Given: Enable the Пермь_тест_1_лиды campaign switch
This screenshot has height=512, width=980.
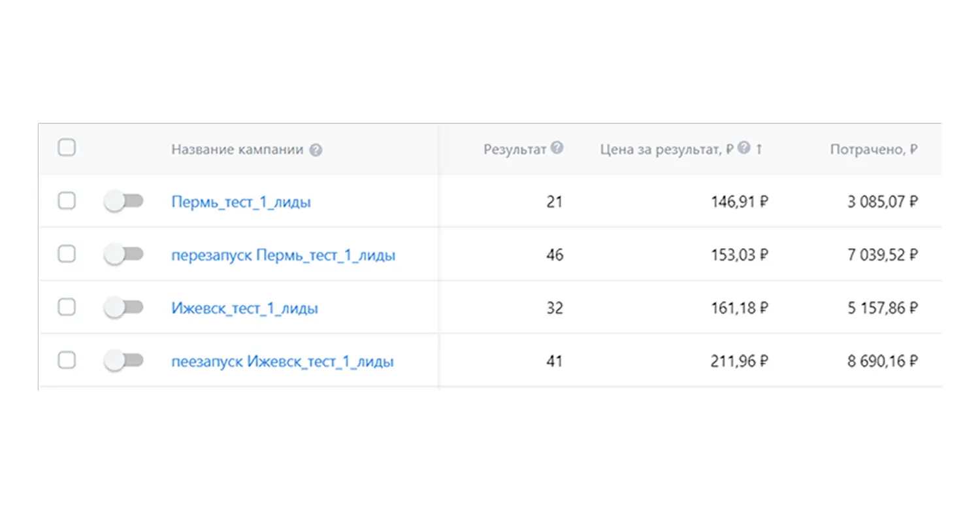Looking at the screenshot, I should point(123,202).
